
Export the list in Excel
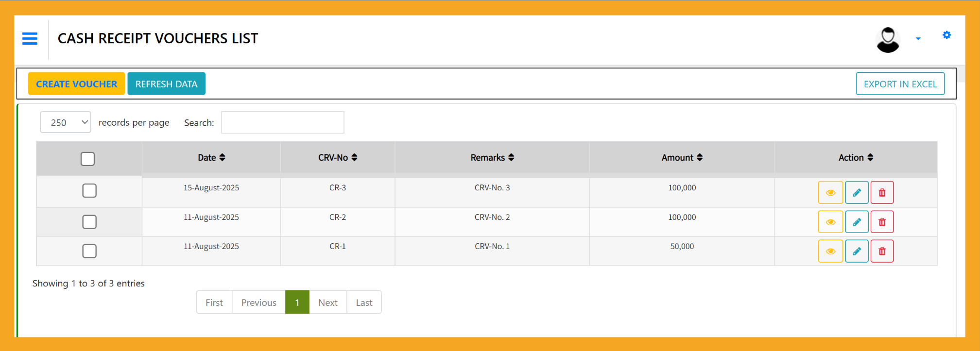pyautogui.click(x=900, y=84)
